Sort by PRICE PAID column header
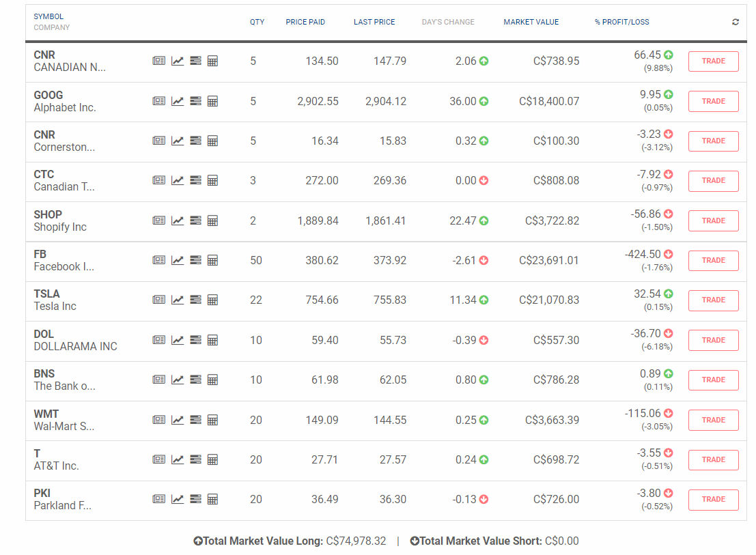756x555 pixels. (x=305, y=22)
